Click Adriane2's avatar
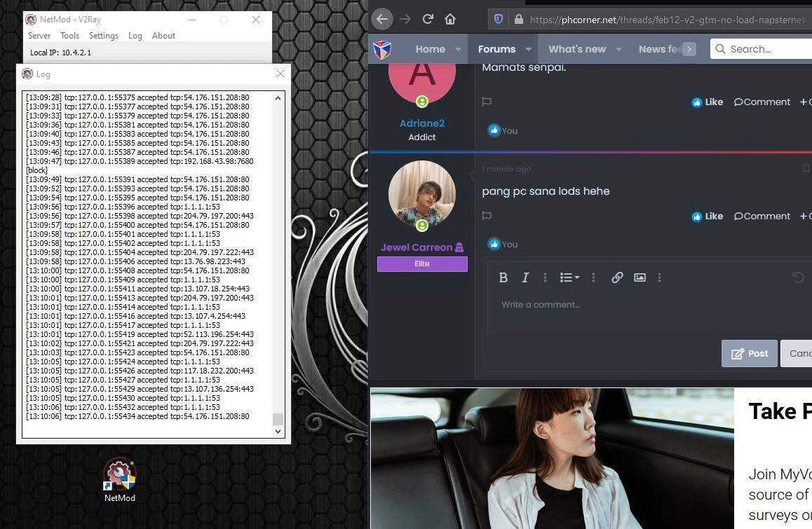Screen dimensions: 812x529 point(422,83)
